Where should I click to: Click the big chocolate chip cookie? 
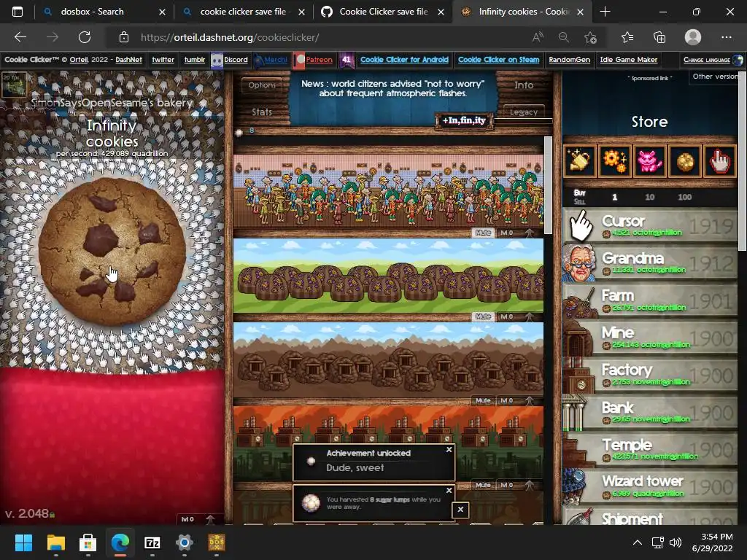click(112, 252)
